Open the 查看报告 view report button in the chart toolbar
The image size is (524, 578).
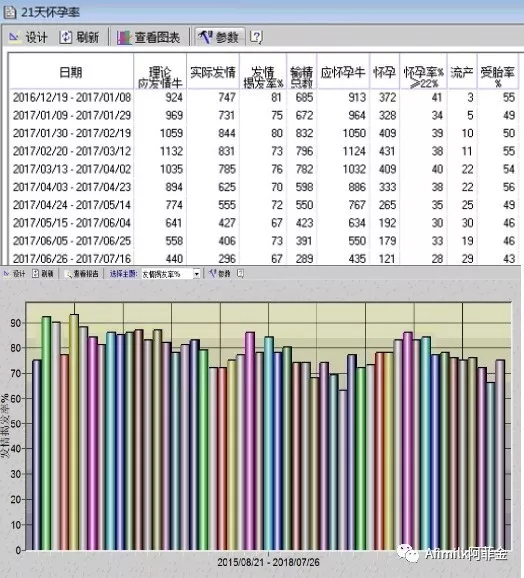[x=81, y=274]
